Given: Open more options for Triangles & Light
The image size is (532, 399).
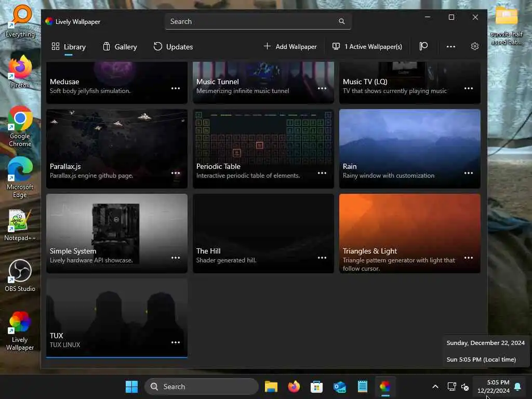Looking at the screenshot, I should [x=469, y=258].
